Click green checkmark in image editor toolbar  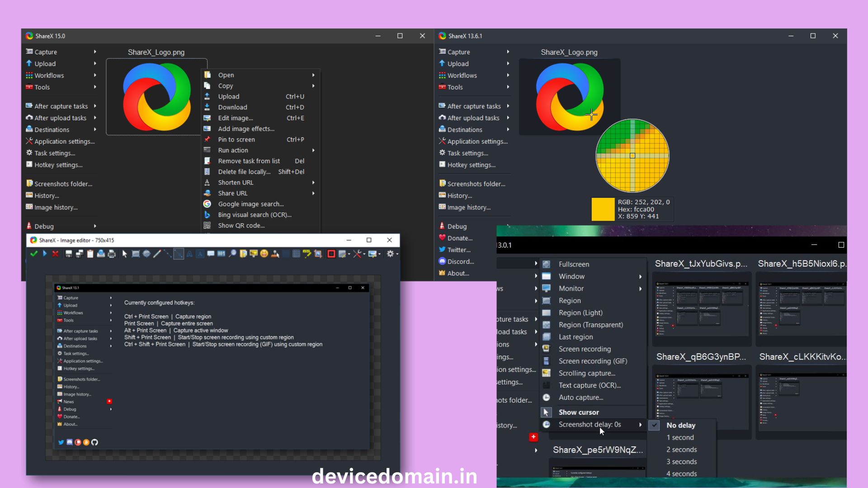(34, 254)
